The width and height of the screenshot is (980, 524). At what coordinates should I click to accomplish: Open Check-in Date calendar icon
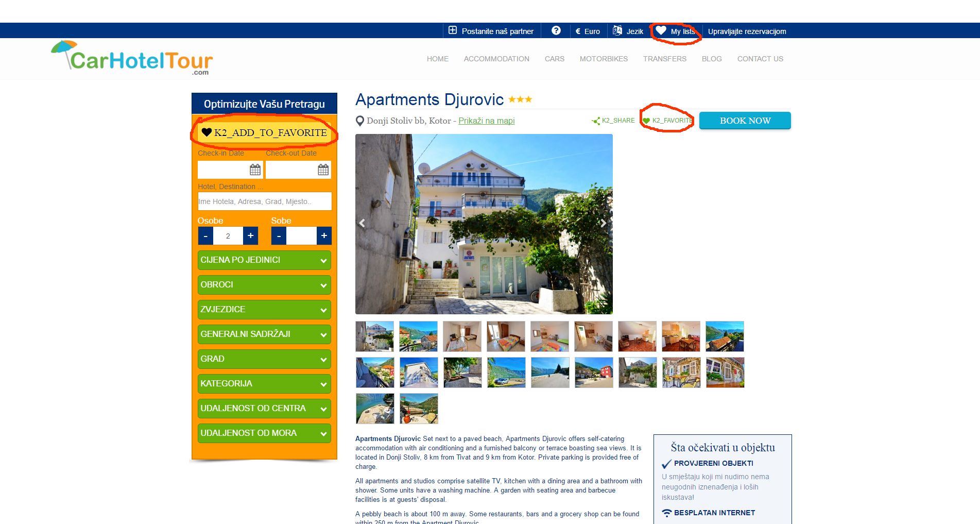255,170
